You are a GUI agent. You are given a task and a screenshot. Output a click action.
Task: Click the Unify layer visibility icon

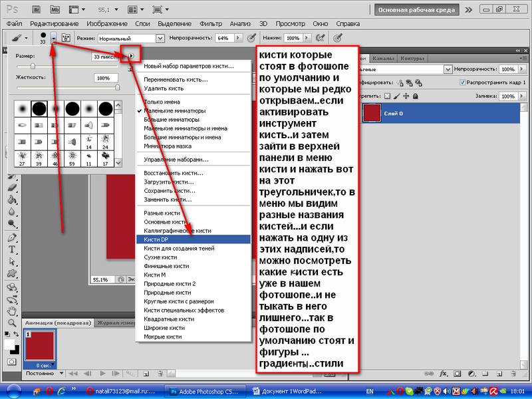[x=409, y=82]
